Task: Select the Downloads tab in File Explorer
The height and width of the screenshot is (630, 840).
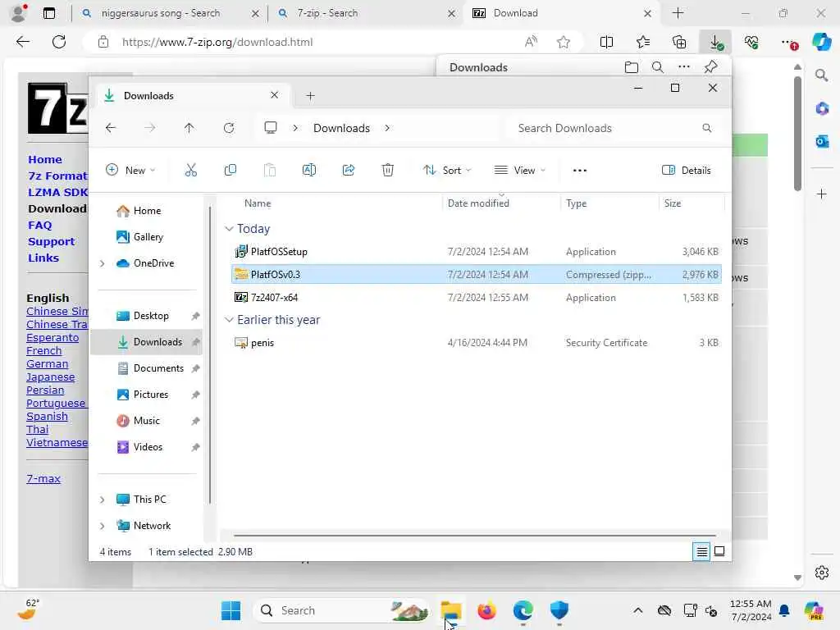Action: click(193, 95)
